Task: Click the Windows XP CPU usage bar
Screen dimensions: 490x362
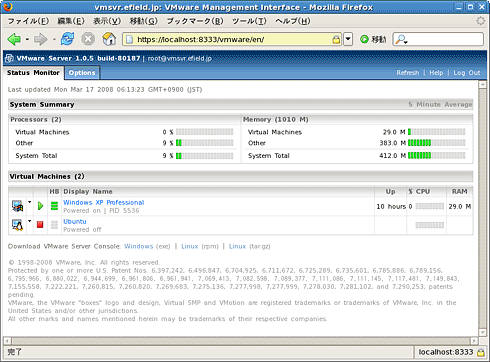Action: pos(430,206)
